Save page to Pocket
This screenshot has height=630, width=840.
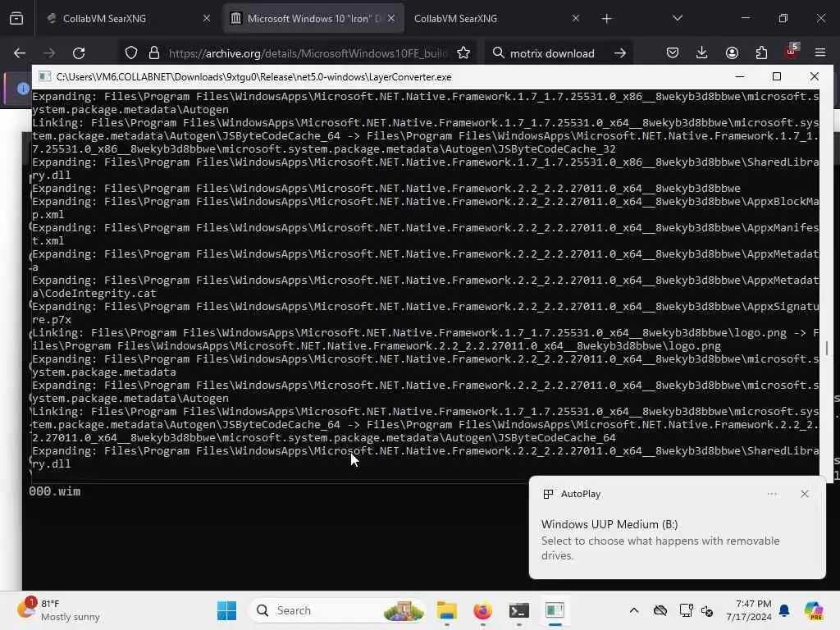coord(673,53)
